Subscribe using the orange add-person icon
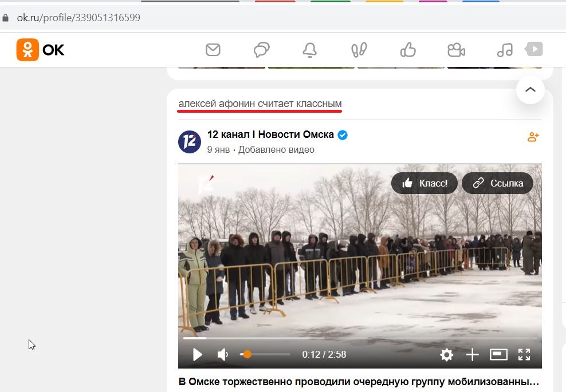 coord(533,137)
